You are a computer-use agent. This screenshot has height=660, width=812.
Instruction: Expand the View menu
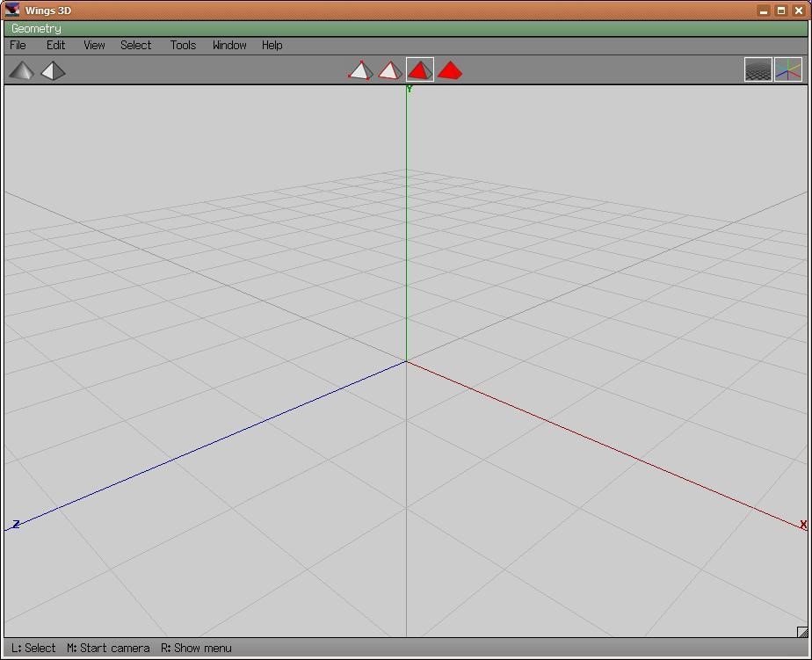[94, 45]
